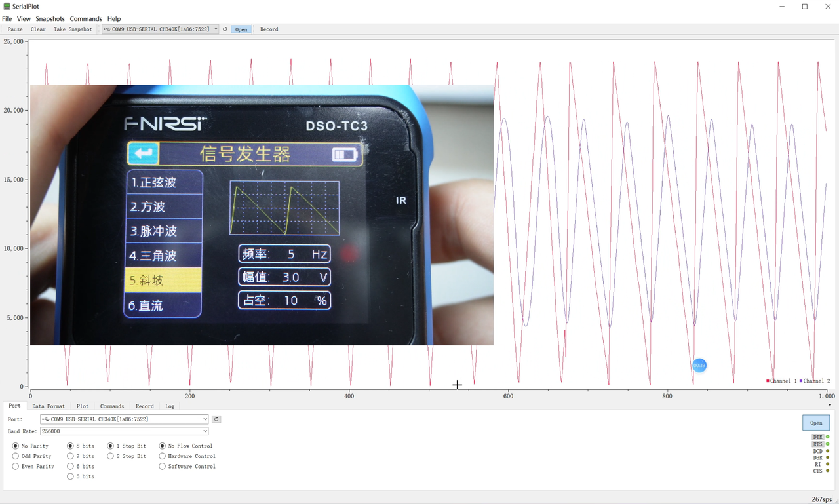839x504 pixels.
Task: Select 2 Stop Bit
Action: click(127, 456)
